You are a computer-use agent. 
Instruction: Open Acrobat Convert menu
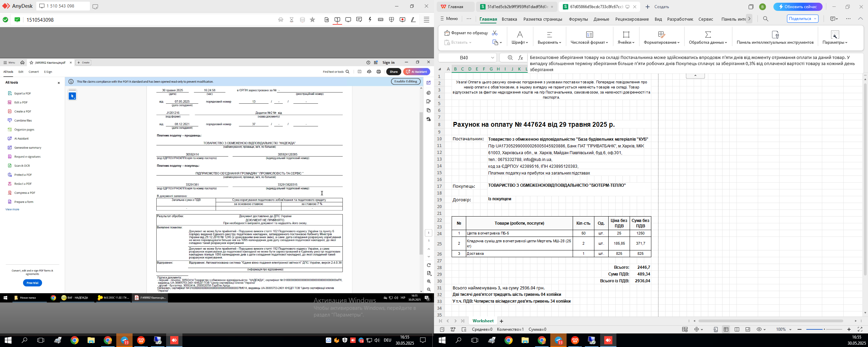34,72
